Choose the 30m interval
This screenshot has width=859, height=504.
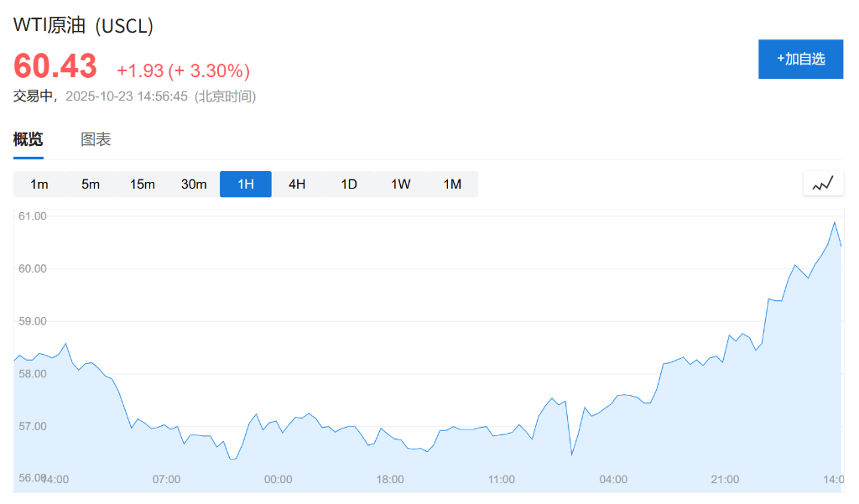[194, 184]
